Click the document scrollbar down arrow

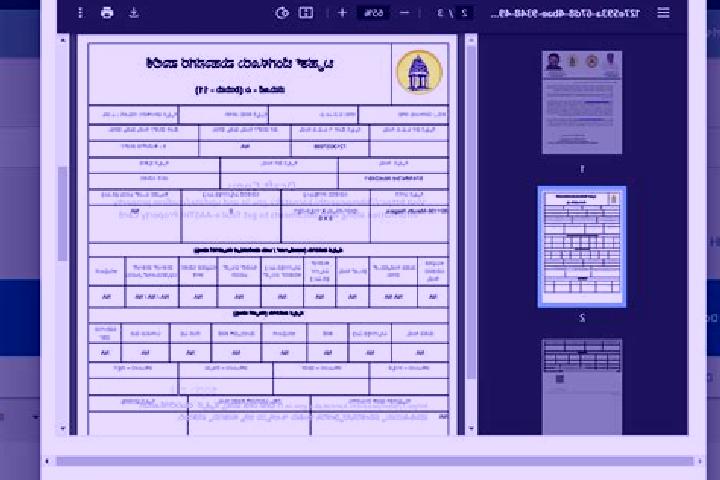(x=63, y=428)
